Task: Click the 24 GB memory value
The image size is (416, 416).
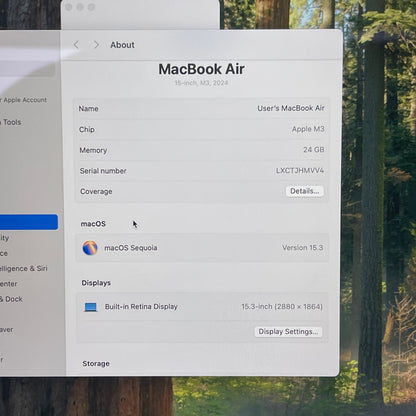Action: pos(314,150)
